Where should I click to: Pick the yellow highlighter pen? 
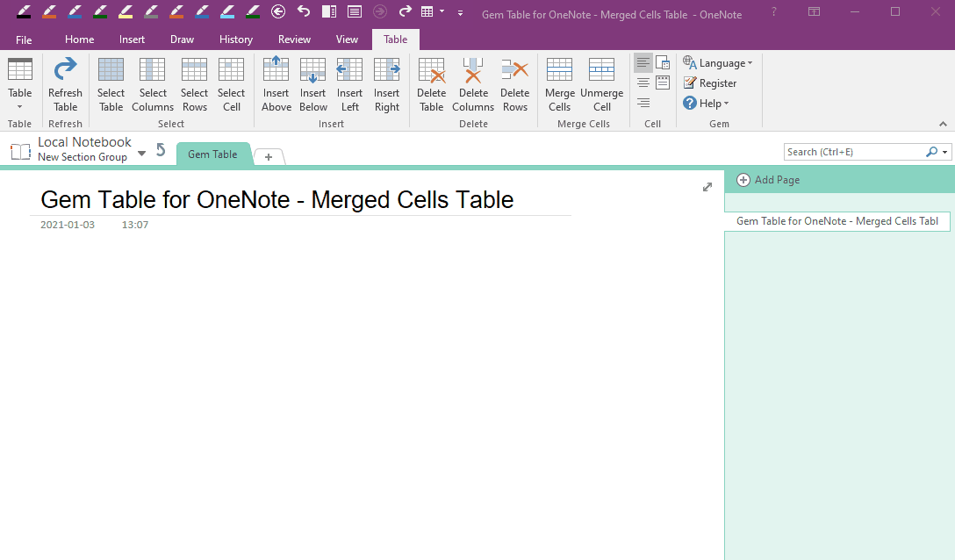(126, 11)
